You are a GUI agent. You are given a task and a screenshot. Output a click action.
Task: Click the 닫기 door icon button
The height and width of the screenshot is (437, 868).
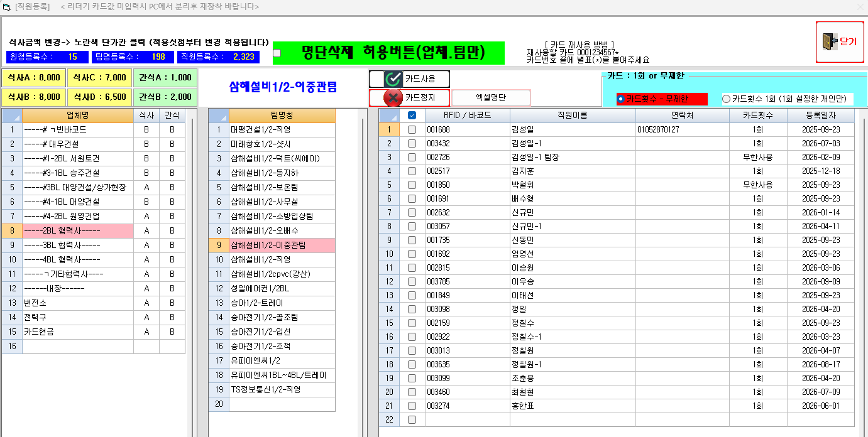840,42
